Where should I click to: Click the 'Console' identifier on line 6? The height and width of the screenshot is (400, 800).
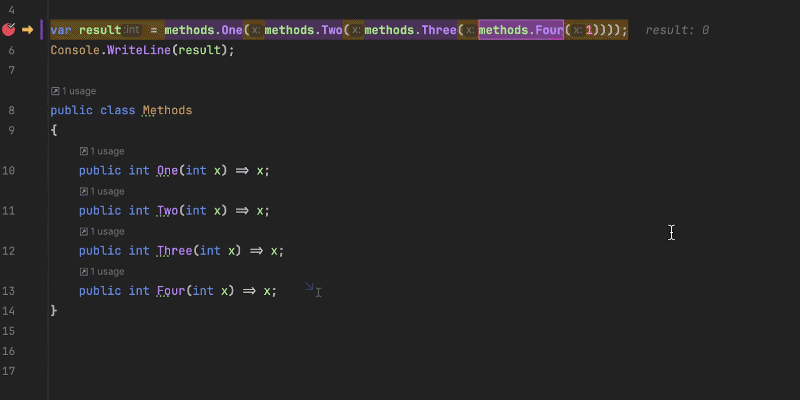tap(75, 51)
